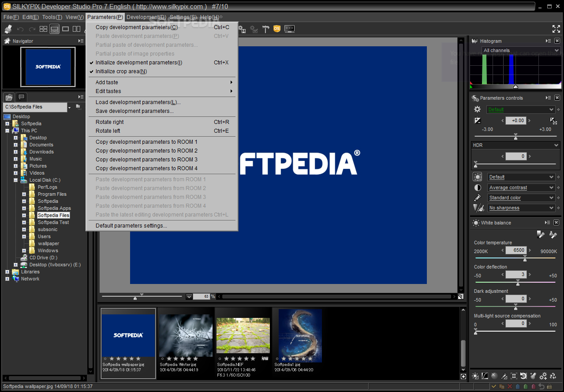
Task: Select the combination view mode icon
Action: (54, 29)
